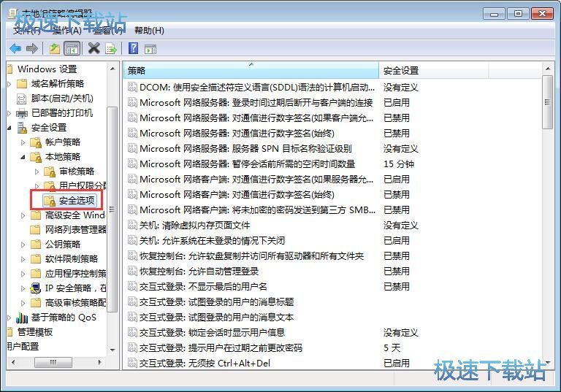This screenshot has width=561, height=392.
Task: Sort by the 策略 column header
Action: click(251, 71)
